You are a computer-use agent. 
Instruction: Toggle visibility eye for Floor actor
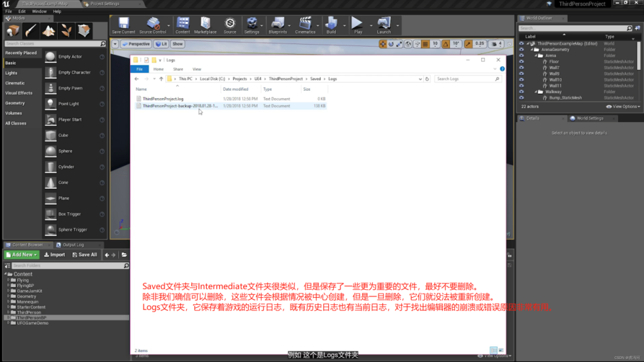coord(521,62)
